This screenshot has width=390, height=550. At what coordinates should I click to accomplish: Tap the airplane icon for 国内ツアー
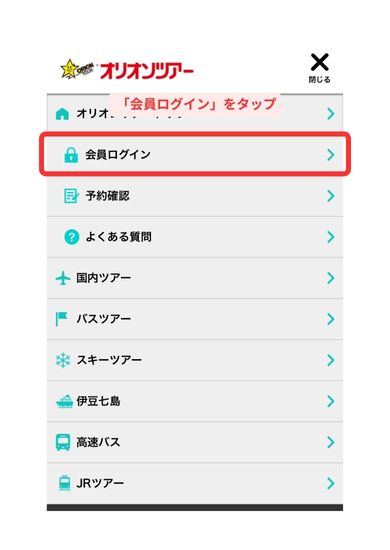coord(63,278)
